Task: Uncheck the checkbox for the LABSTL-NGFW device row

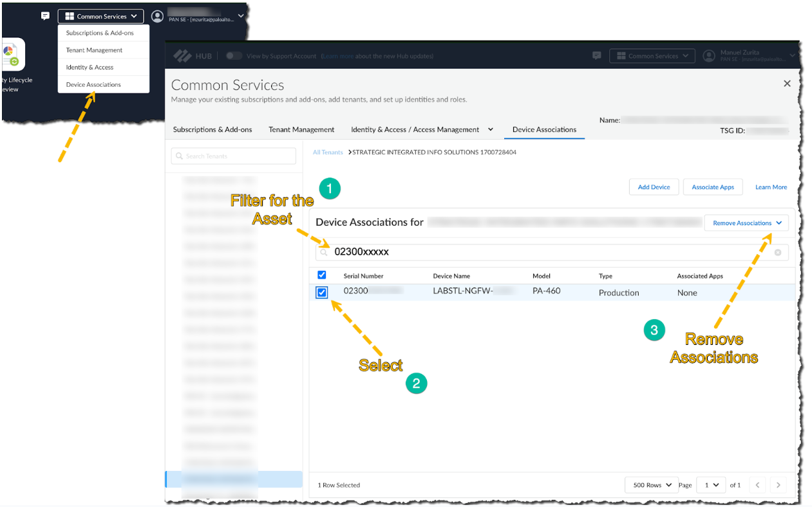Action: click(x=322, y=293)
